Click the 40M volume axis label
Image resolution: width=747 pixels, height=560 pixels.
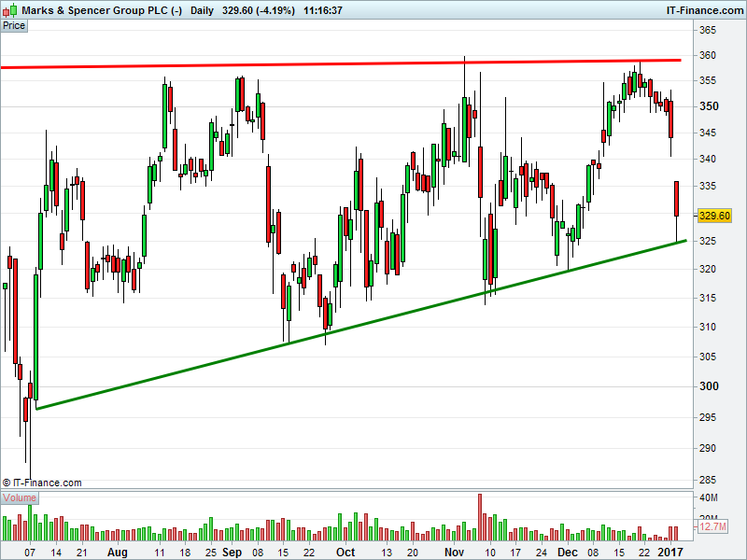(709, 498)
